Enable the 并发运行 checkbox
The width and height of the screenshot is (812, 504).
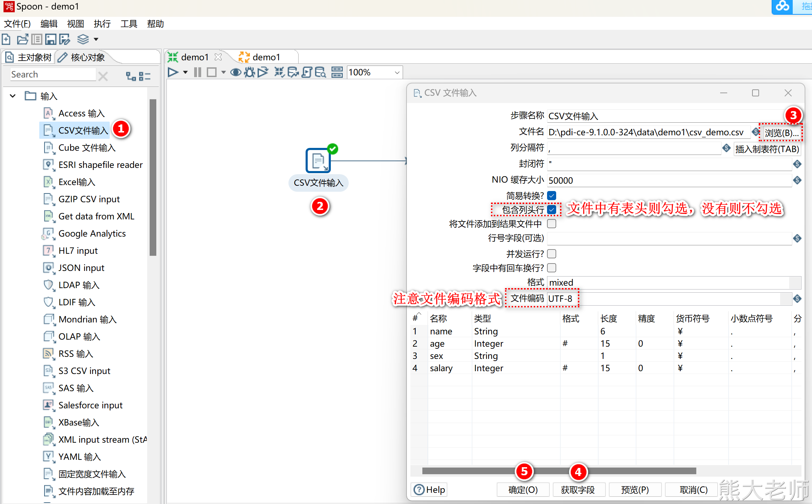pyautogui.click(x=552, y=254)
